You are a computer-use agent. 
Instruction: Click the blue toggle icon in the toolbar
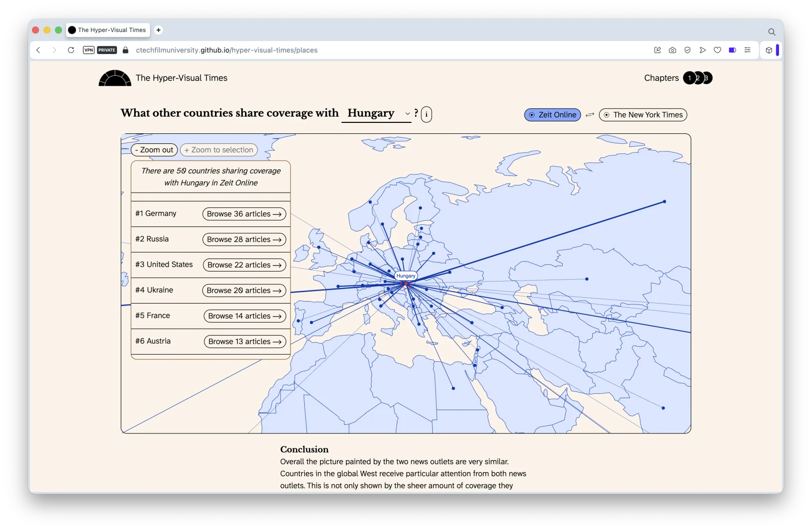(x=732, y=50)
